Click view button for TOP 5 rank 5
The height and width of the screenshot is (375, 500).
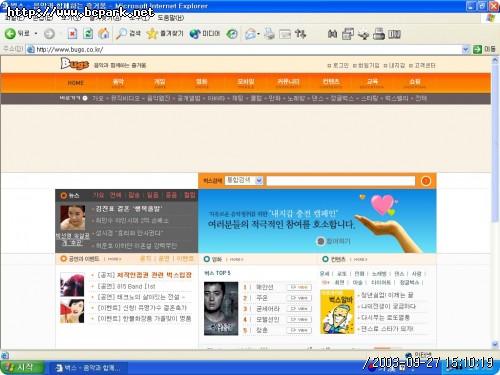299,330
